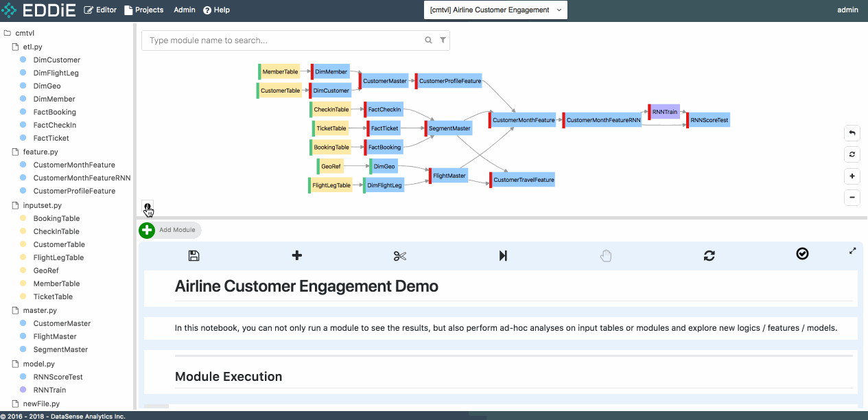Expand the notebook panel to fullscreen

tap(852, 251)
